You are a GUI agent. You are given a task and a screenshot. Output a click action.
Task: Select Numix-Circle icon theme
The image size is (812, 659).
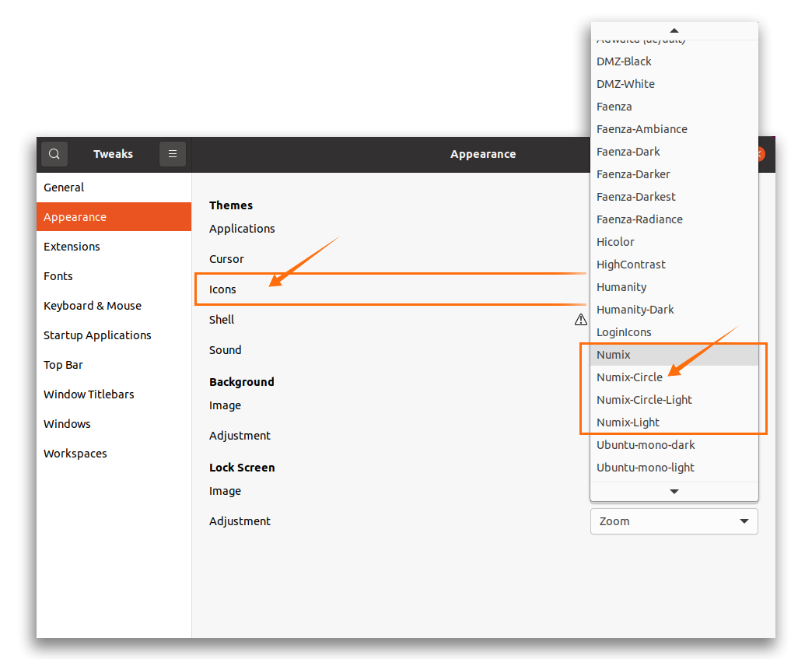click(x=629, y=377)
